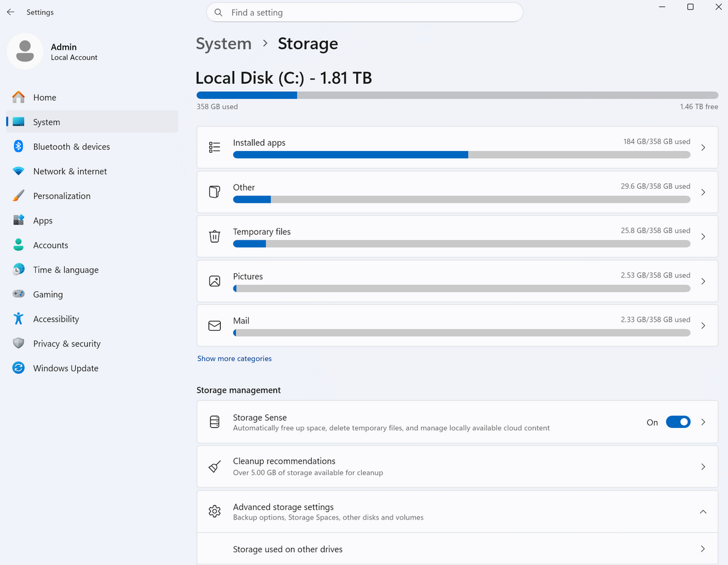Screen dimensions: 728x565
Task: Open Temporary files via its chevron
Action: (x=703, y=237)
